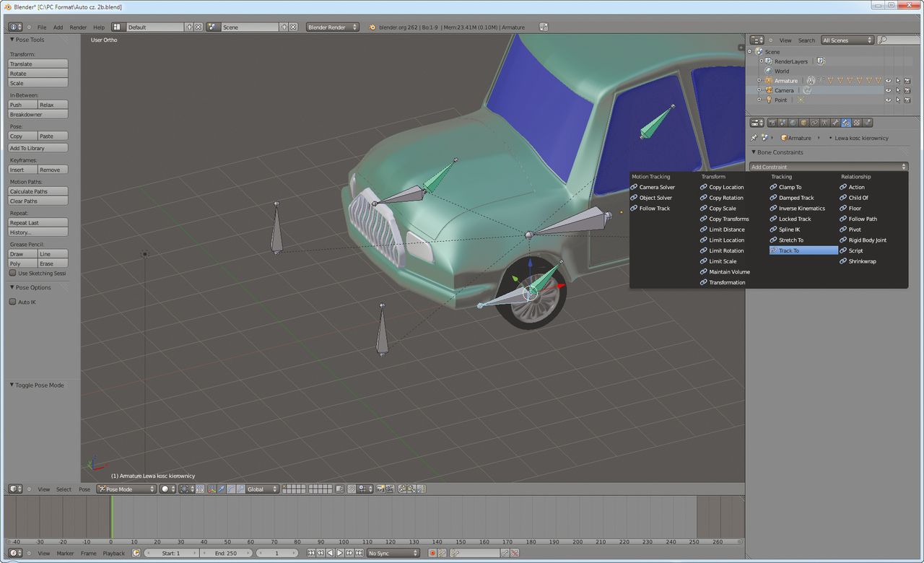Jump to the previous keyframe in timeline
Image resolution: width=924 pixels, height=563 pixels.
click(321, 553)
